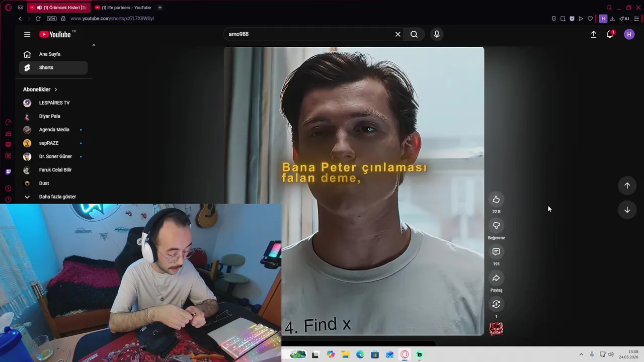The image size is (644, 362).
Task: Start voice search with microphone
Action: point(437,34)
